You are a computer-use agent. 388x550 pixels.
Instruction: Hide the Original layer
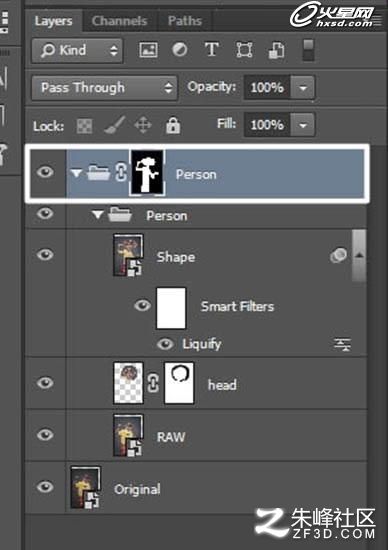point(45,487)
